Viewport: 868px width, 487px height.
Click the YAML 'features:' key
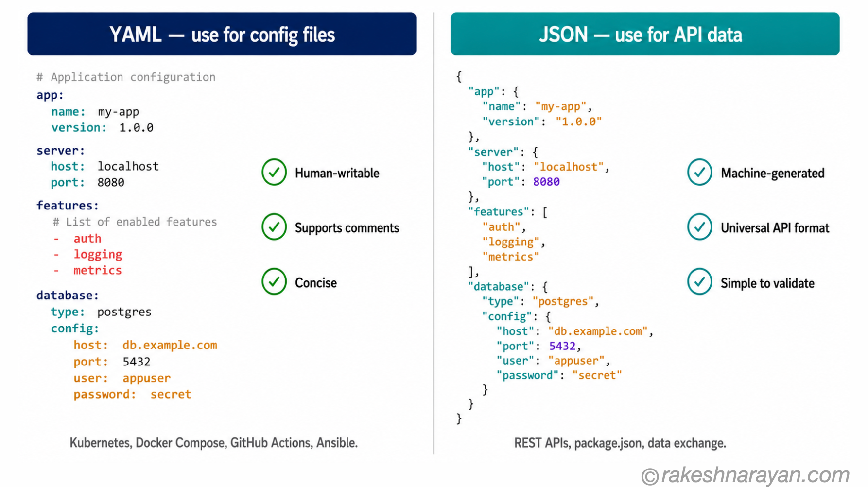point(68,205)
